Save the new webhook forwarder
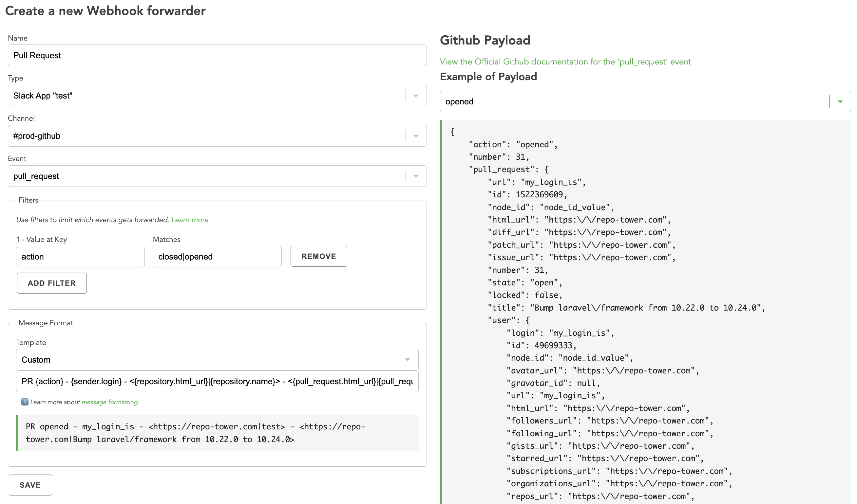Screen dimensions: 857x504 30,485
